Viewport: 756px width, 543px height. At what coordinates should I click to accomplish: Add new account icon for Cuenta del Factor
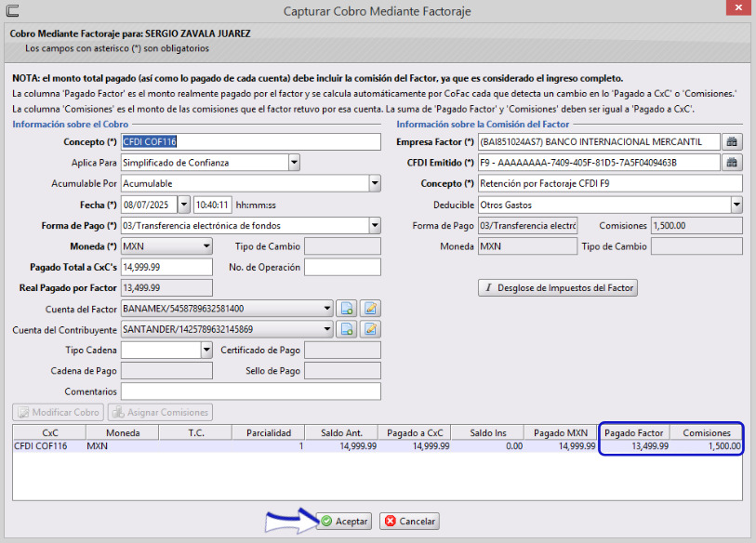347,309
